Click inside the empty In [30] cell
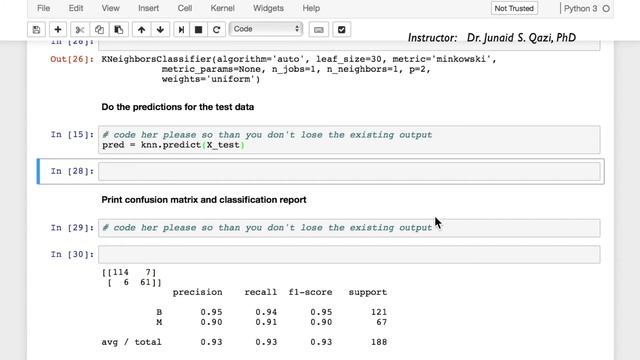The height and width of the screenshot is (360, 640). 349,254
